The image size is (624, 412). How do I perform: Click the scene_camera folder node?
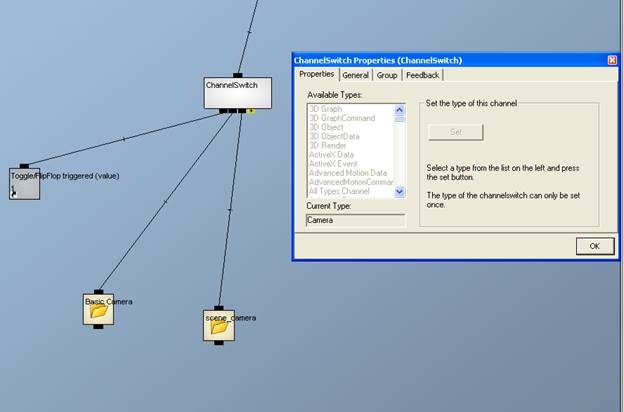coord(219,326)
